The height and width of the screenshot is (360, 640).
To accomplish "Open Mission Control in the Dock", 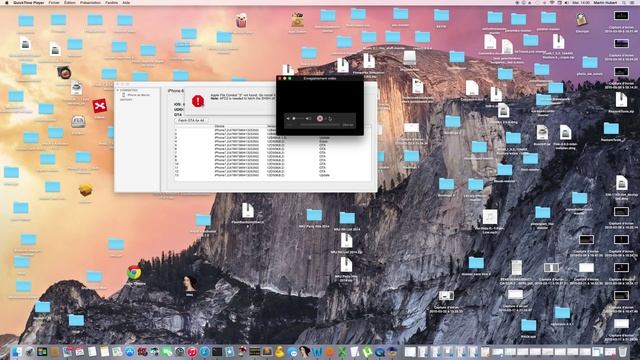I will pyautogui.click(x=42, y=352).
